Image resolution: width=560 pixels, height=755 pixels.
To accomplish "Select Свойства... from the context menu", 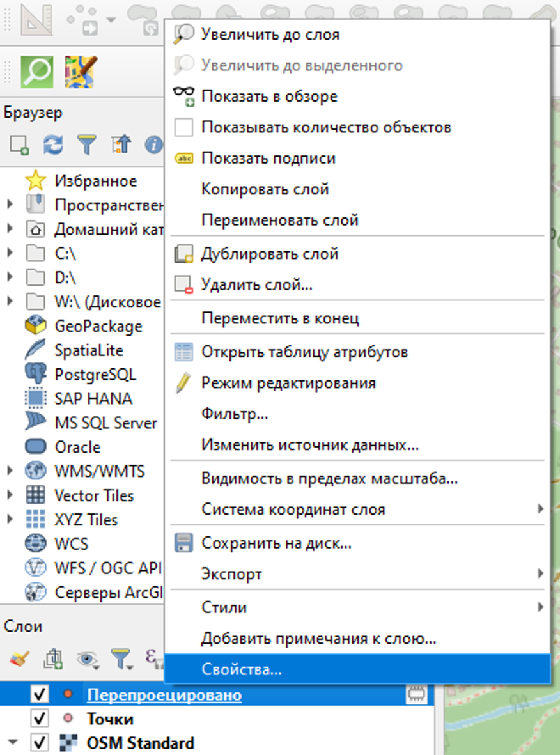I will [x=242, y=669].
